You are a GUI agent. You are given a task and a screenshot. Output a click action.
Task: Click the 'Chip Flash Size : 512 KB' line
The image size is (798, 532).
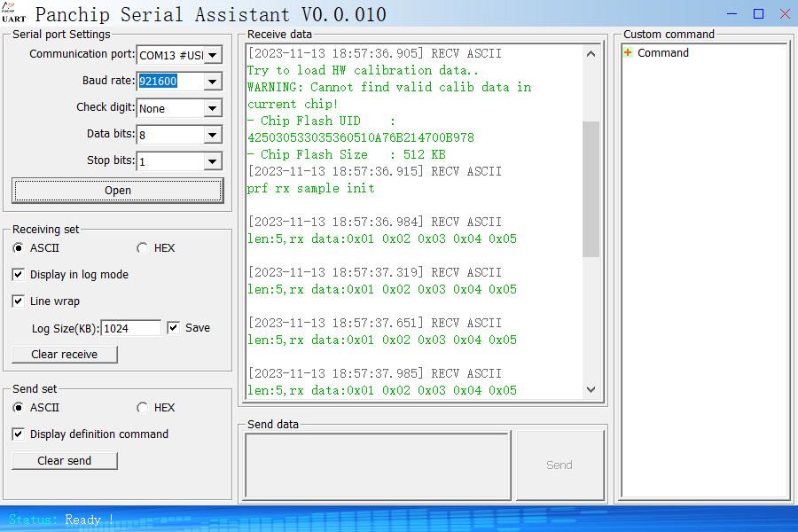(347, 154)
